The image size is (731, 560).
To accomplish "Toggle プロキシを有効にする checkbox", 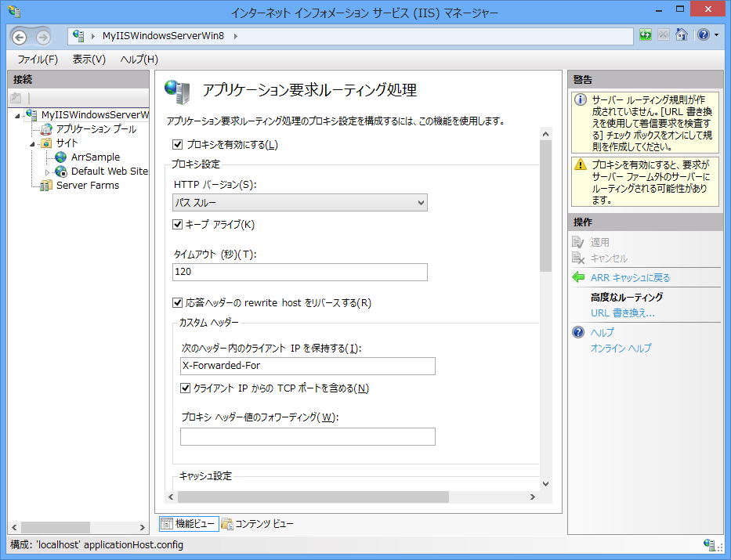I will [177, 144].
